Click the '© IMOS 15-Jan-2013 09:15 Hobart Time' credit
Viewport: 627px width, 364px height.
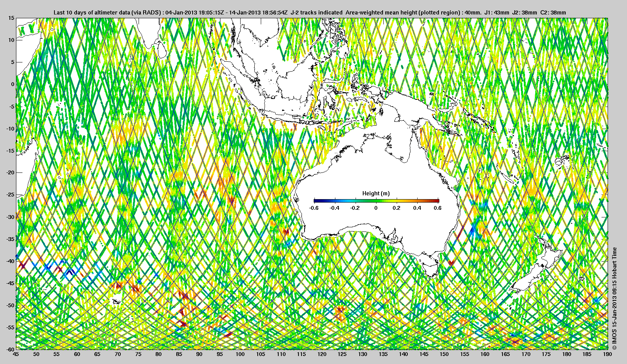(614, 298)
